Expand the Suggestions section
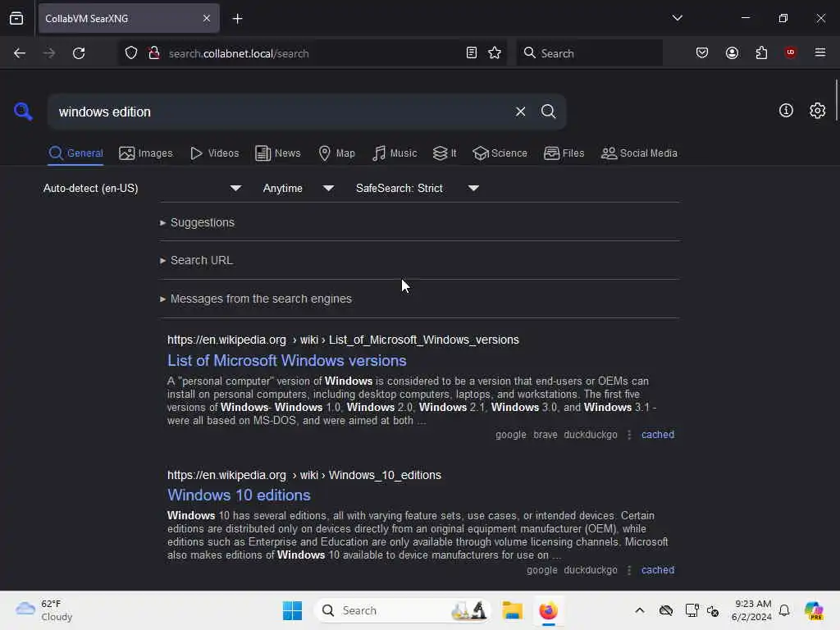Viewport: 840px width, 630px height. click(197, 222)
